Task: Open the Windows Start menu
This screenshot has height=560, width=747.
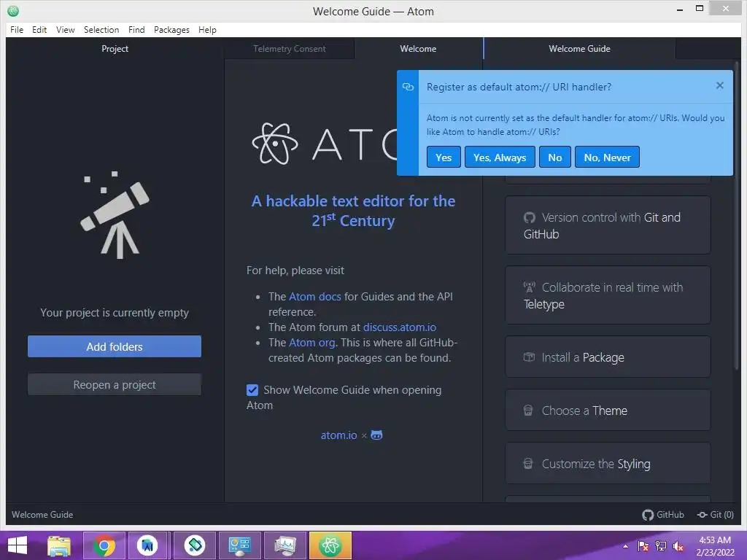Action: (18, 545)
